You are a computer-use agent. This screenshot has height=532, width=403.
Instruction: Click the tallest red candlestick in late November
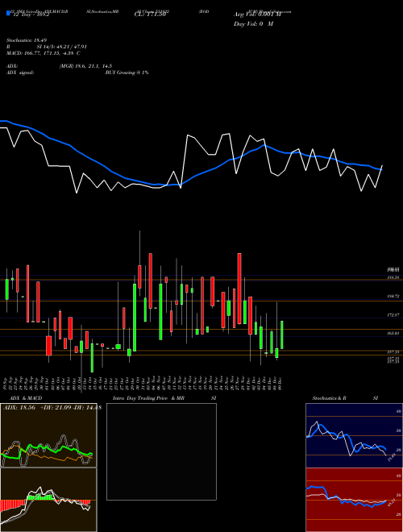pyautogui.click(x=239, y=289)
